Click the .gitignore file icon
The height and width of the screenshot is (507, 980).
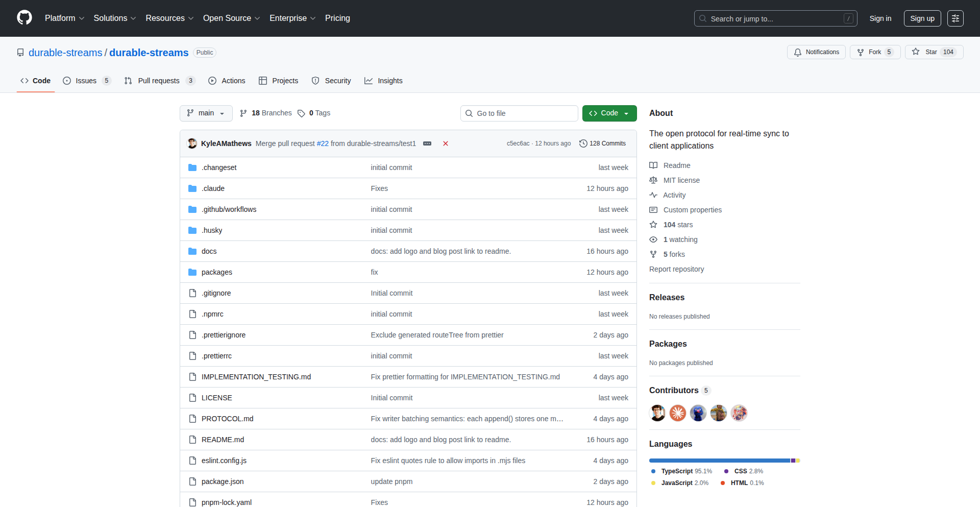pos(192,293)
